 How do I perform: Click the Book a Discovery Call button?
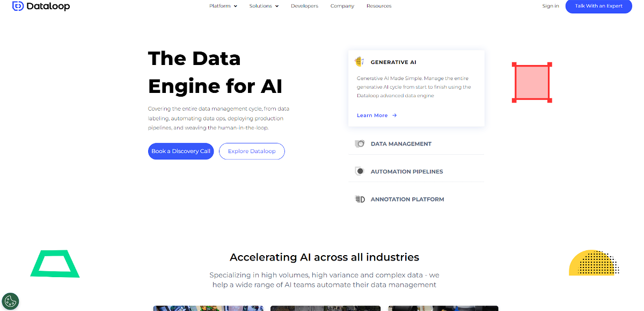tap(181, 151)
